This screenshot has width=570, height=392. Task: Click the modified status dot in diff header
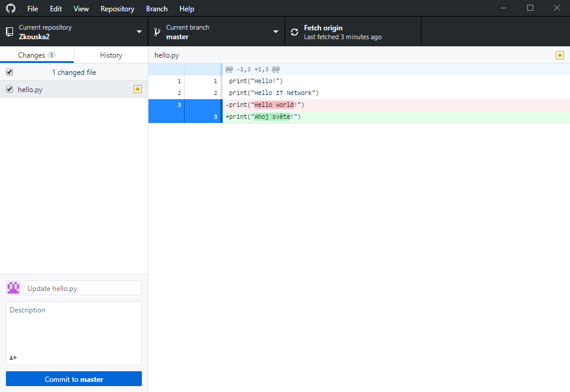tap(559, 54)
